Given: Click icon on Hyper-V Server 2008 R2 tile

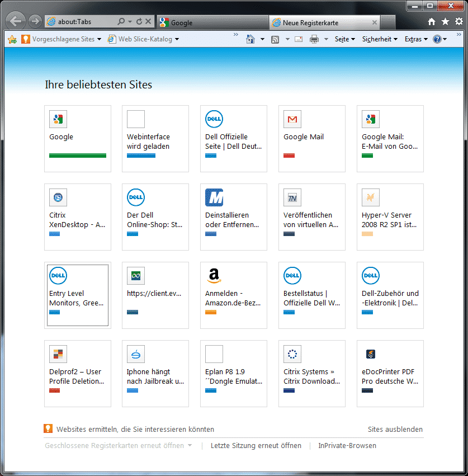Looking at the screenshot, I should click(x=371, y=197).
